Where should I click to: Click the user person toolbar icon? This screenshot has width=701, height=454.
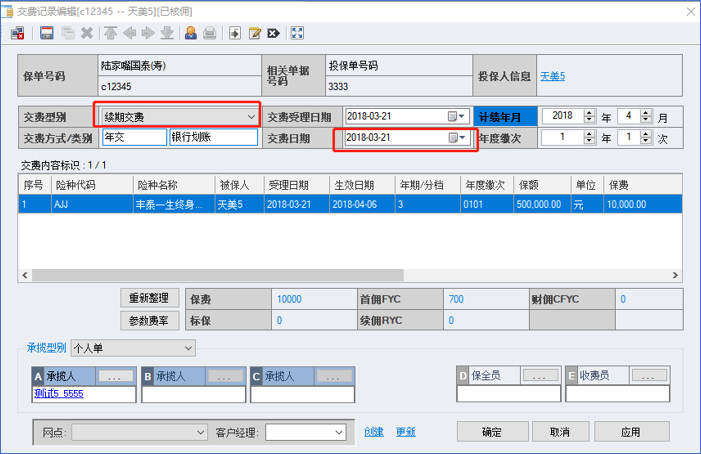(190, 33)
